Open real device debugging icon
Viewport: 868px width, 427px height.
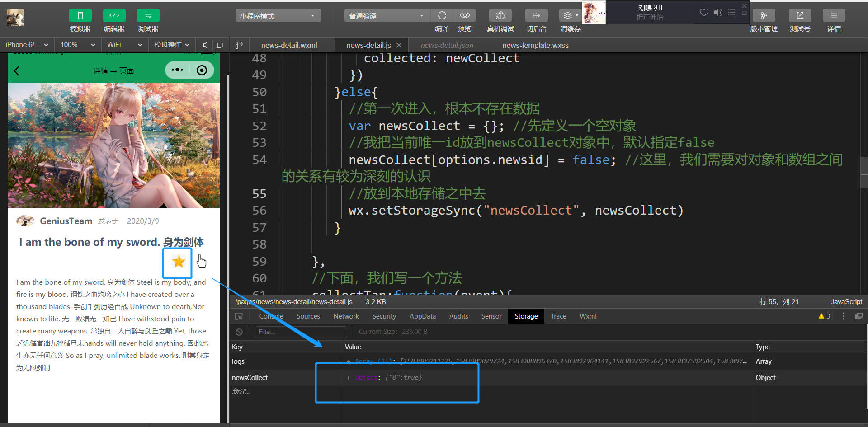point(500,15)
